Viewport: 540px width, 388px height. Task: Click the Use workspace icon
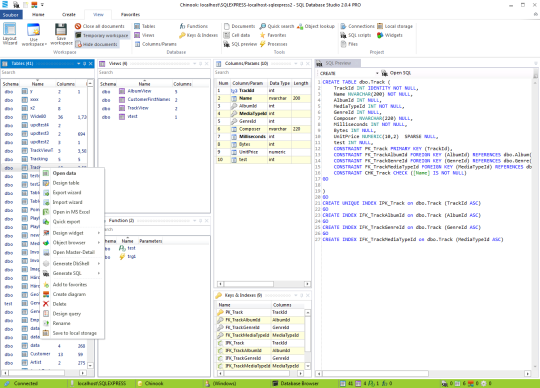pyautogui.click(x=34, y=34)
